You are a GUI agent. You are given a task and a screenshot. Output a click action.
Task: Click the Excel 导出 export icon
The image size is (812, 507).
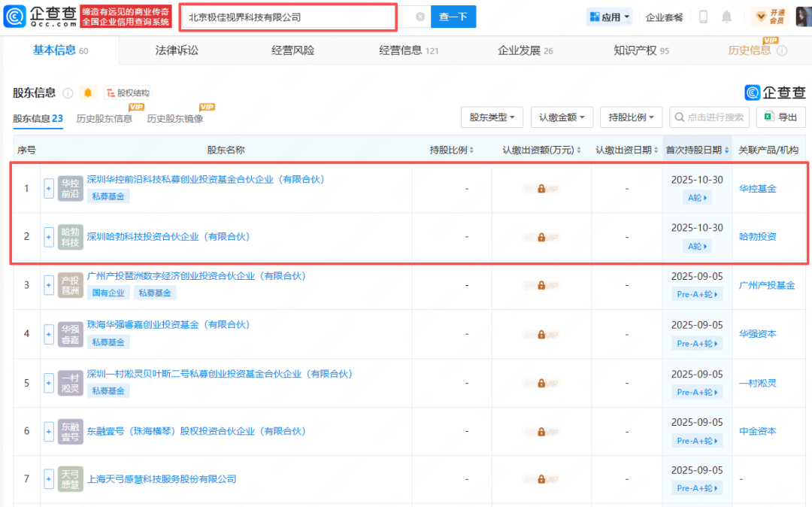768,117
